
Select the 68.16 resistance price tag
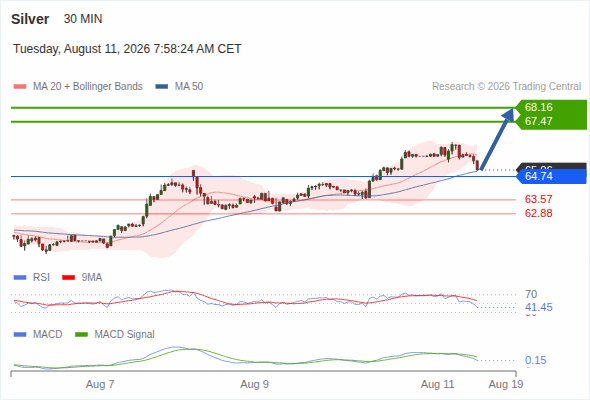tap(539, 107)
